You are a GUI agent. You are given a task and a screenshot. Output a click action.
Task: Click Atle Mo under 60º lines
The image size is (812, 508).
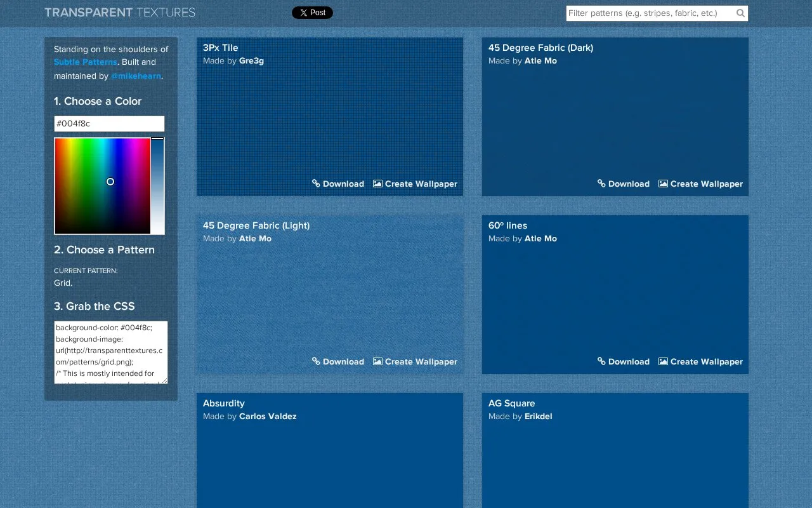(x=540, y=239)
